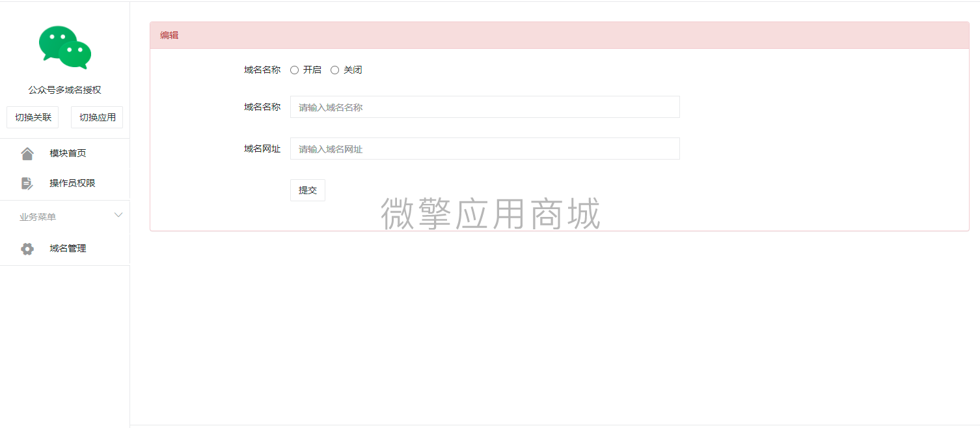This screenshot has width=980, height=428.
Task: Click the 编辑 panel header text
Action: pos(169,35)
